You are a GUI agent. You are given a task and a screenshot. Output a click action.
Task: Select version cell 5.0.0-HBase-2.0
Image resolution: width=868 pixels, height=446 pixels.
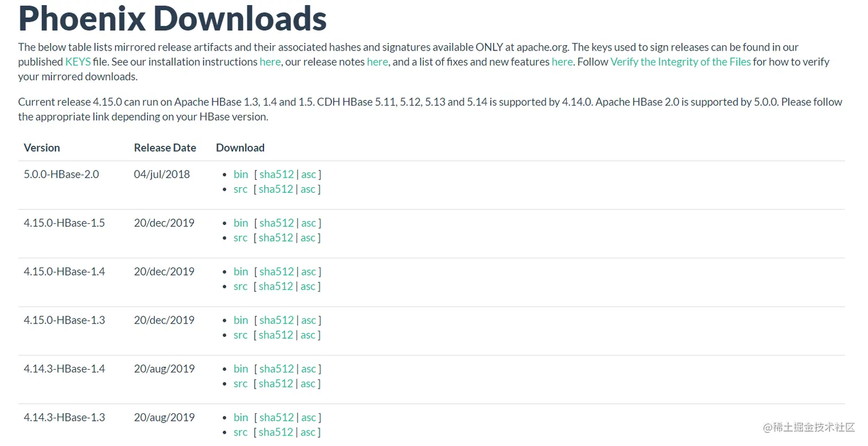pyautogui.click(x=61, y=174)
